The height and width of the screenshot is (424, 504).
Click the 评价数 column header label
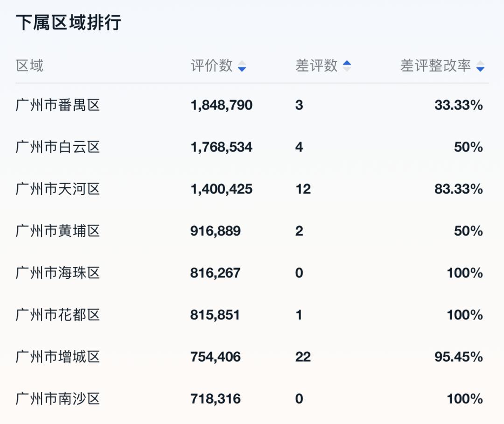[211, 66]
